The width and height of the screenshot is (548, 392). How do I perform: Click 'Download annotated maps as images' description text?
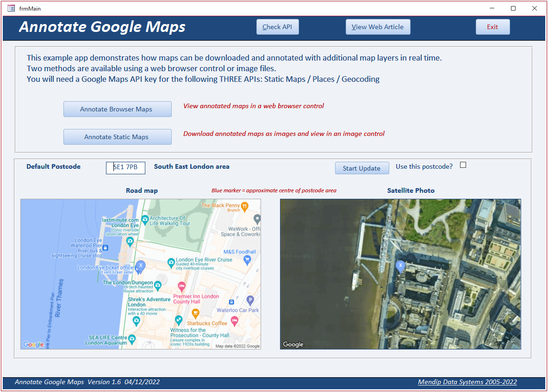click(x=284, y=134)
